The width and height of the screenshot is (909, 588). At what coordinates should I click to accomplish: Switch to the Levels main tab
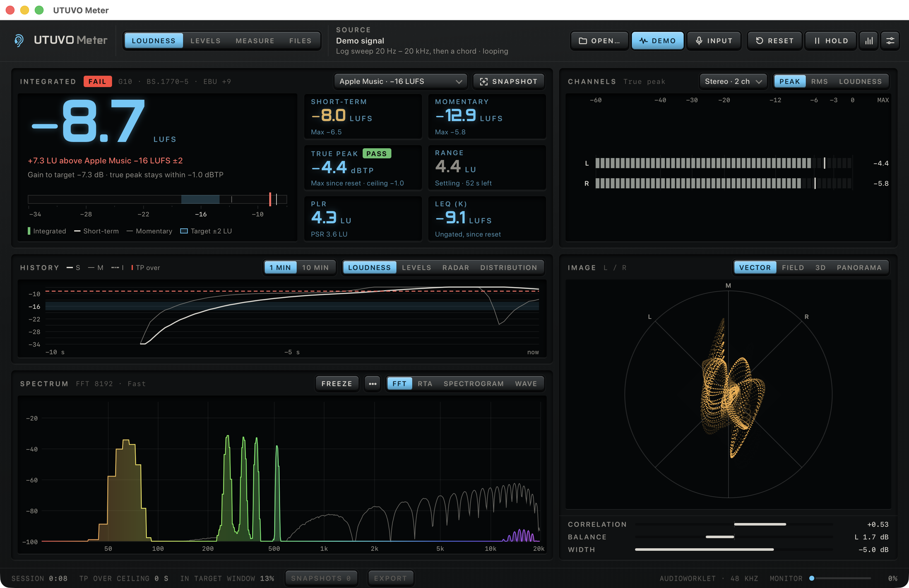pyautogui.click(x=205, y=41)
